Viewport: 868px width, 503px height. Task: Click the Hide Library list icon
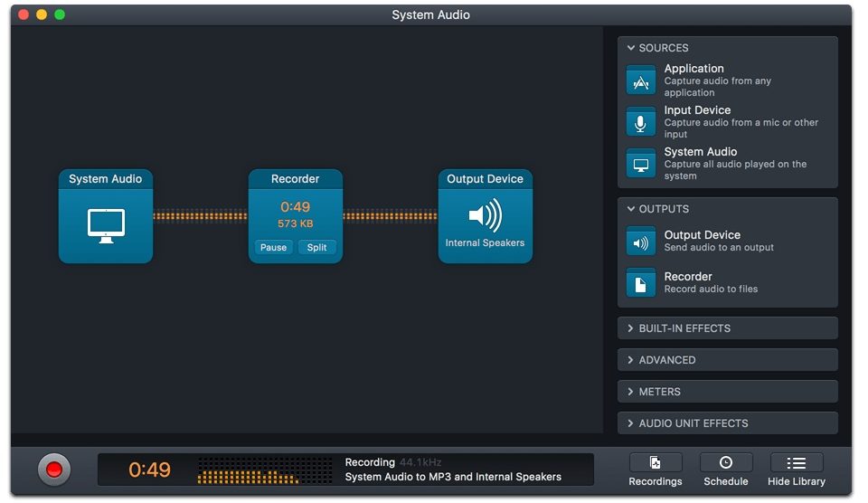point(796,463)
